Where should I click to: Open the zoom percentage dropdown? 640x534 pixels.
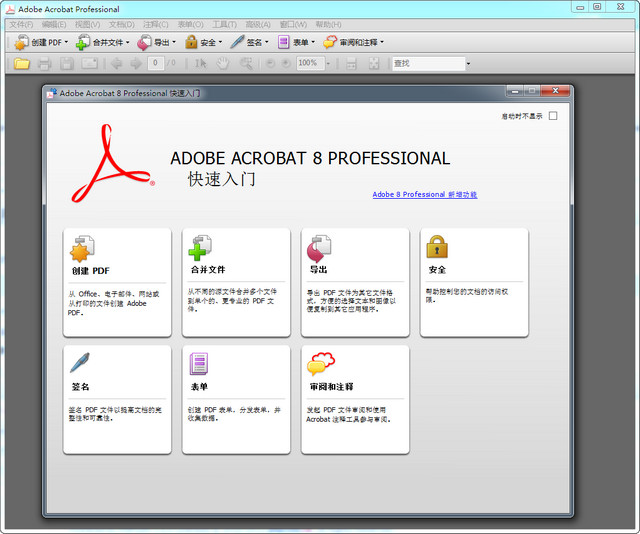[x=326, y=63]
